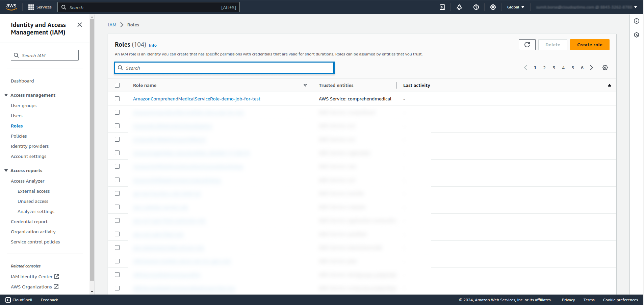
Task: Open Cookie preferences in footer
Action: point(620,300)
